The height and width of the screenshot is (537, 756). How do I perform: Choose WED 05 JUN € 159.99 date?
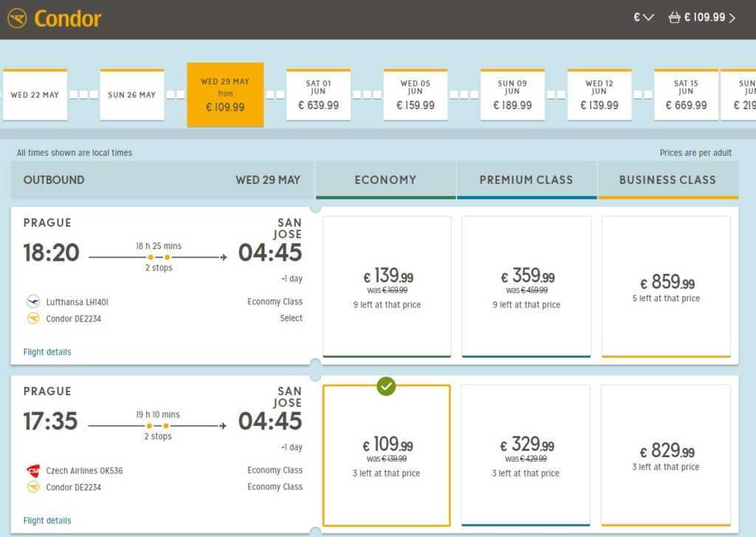click(x=416, y=95)
